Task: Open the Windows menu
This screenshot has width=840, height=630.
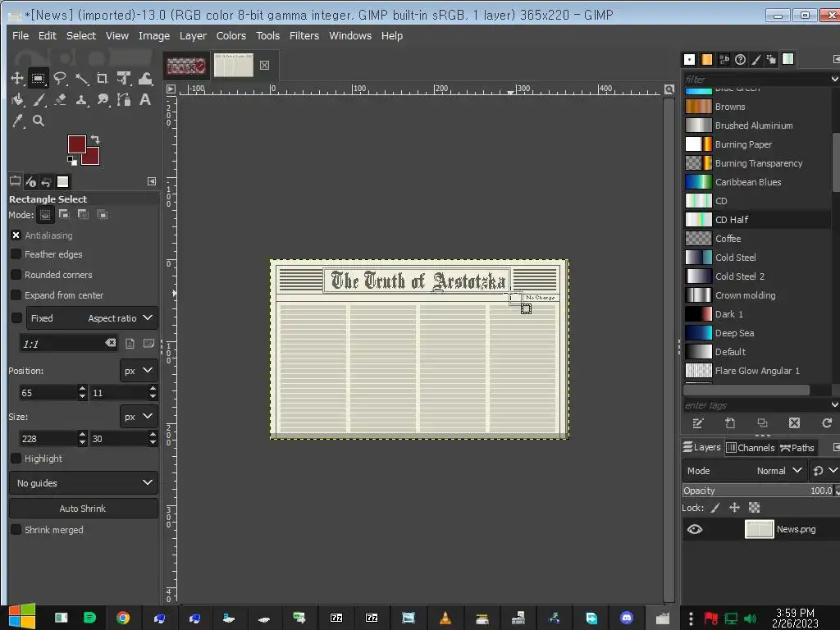Action: coord(350,36)
